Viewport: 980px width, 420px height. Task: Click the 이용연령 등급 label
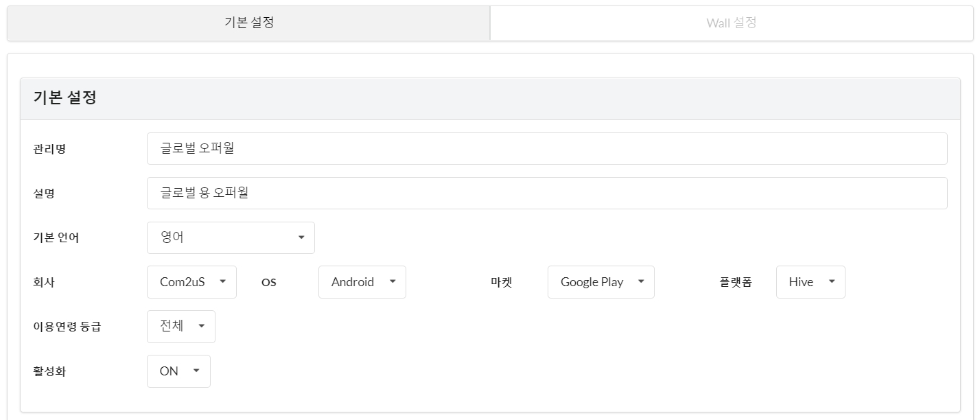point(67,327)
